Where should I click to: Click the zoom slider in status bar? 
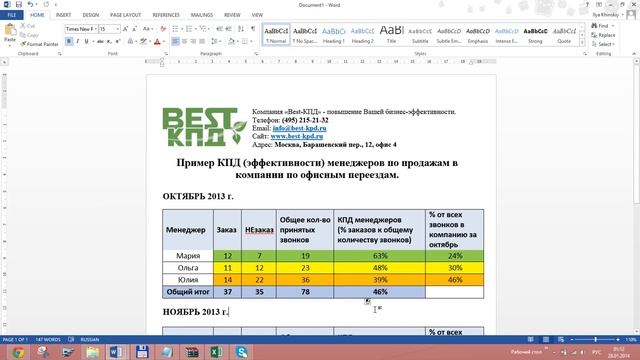(596, 340)
